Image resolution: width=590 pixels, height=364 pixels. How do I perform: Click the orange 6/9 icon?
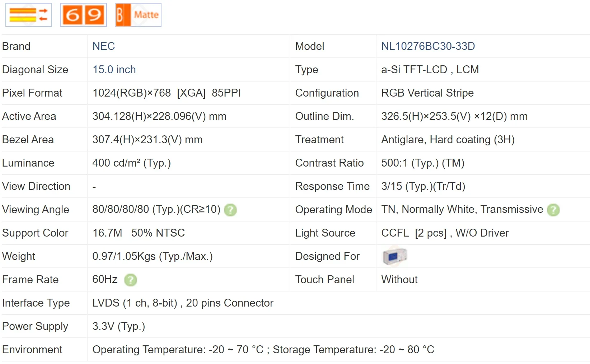coord(83,15)
